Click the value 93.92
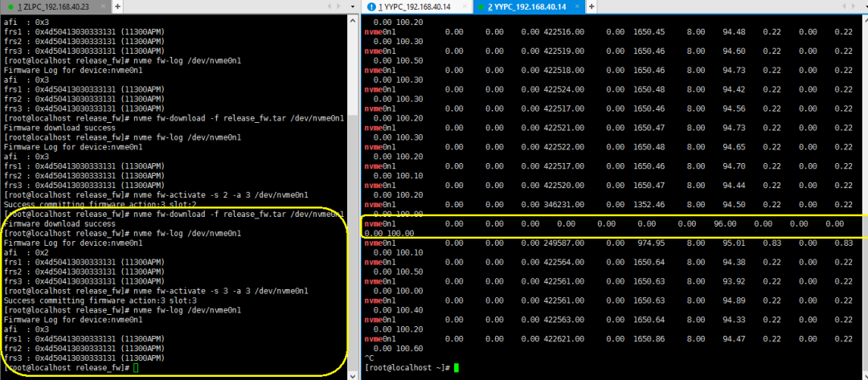 [734, 281]
